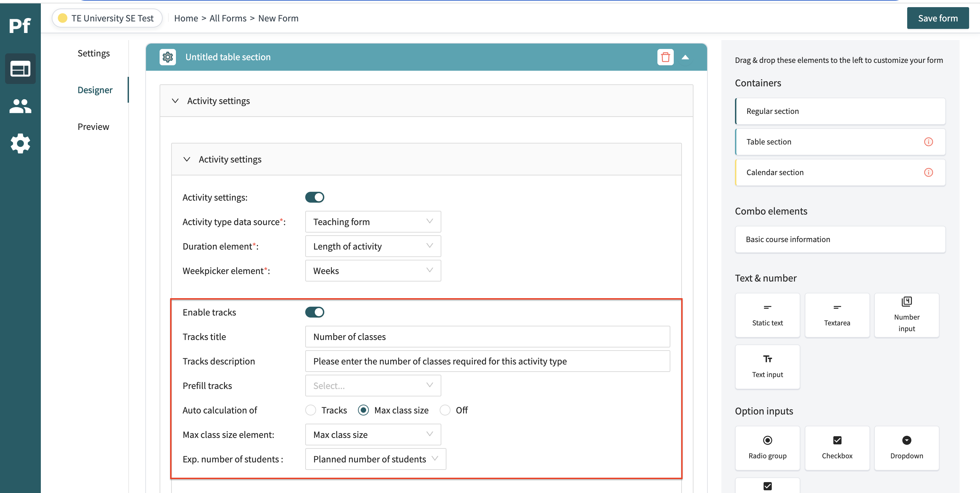
Task: Click the Save form button
Action: [x=938, y=18]
